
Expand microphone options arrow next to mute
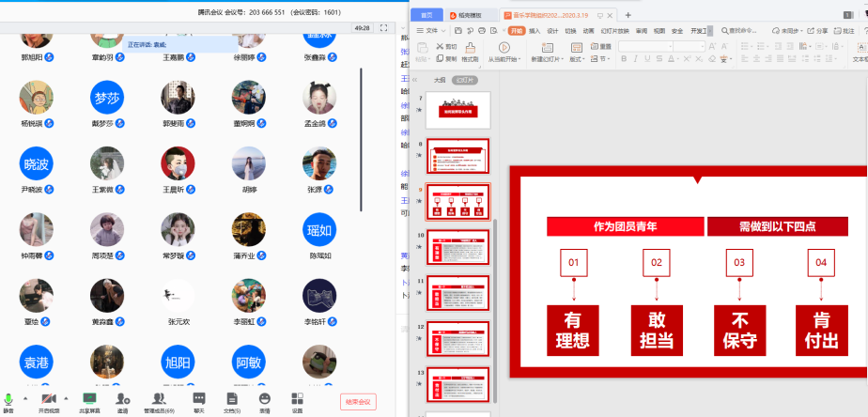24,398
